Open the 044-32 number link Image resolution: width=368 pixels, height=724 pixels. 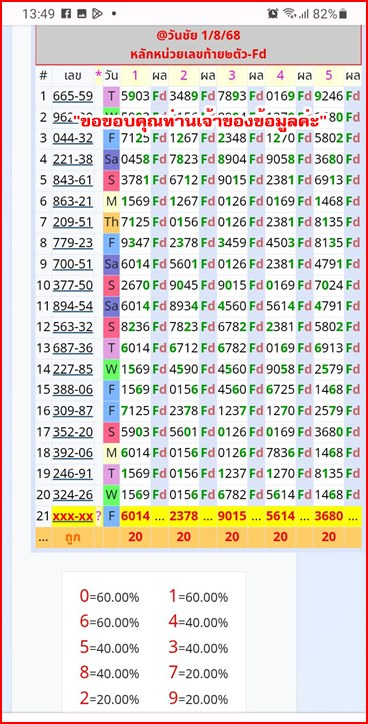point(72,138)
